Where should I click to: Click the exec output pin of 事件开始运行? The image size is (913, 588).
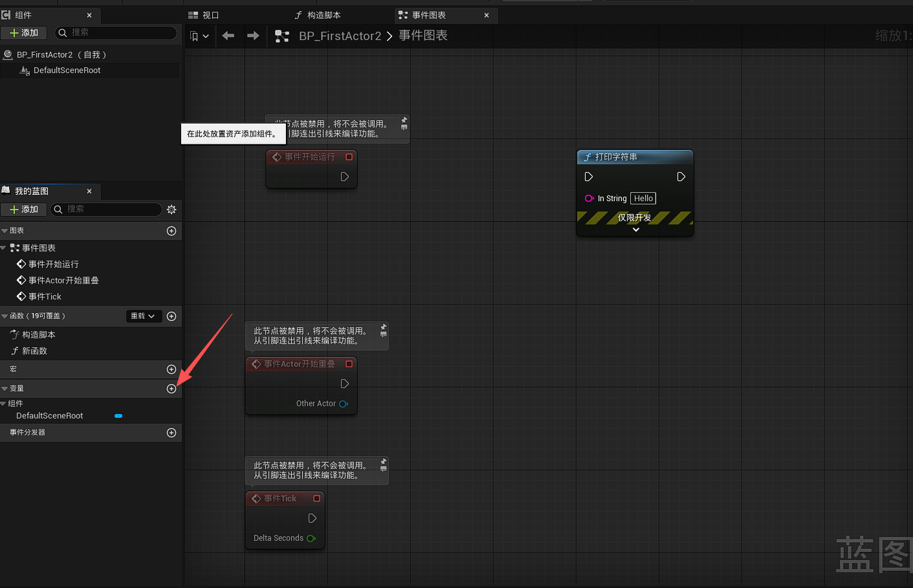tap(345, 177)
